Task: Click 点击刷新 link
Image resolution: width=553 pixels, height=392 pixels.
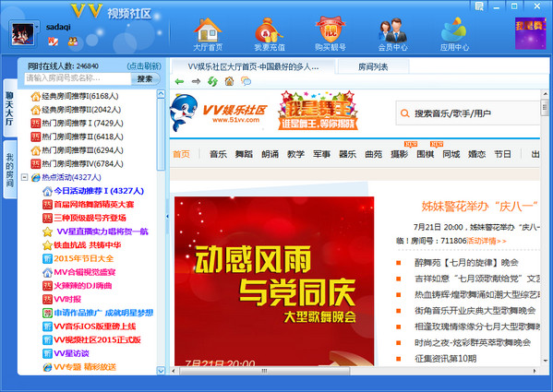Action: 144,65
